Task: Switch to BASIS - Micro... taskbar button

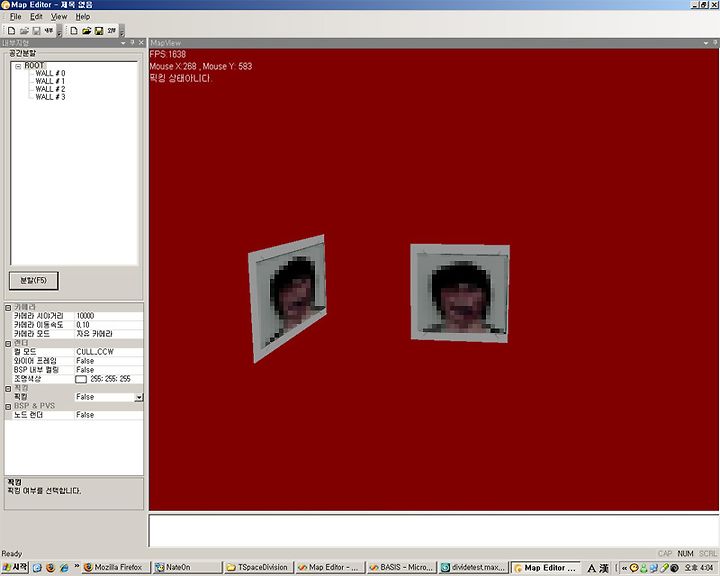Action: 400,567
